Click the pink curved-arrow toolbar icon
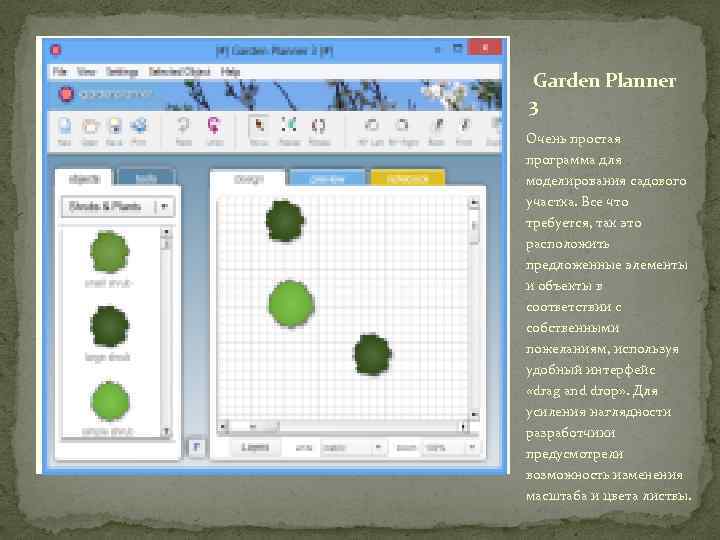The image size is (720, 540). tap(214, 126)
